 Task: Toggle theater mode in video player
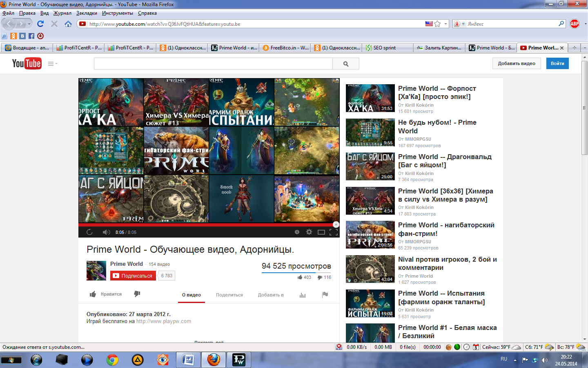(321, 232)
